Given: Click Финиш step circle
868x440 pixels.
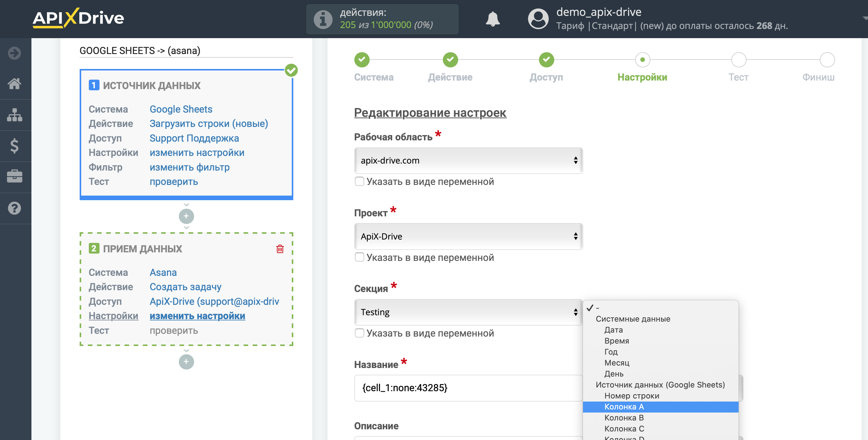Looking at the screenshot, I should pyautogui.click(x=827, y=60).
